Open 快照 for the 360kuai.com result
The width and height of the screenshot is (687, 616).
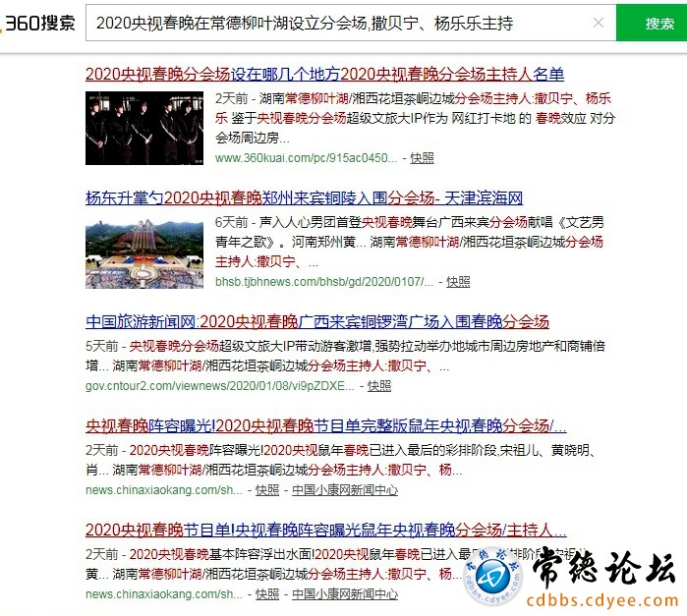click(422, 158)
